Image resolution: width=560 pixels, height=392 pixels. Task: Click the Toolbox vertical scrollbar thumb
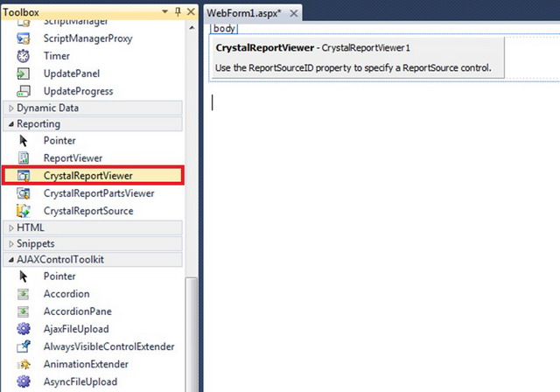[x=192, y=333]
